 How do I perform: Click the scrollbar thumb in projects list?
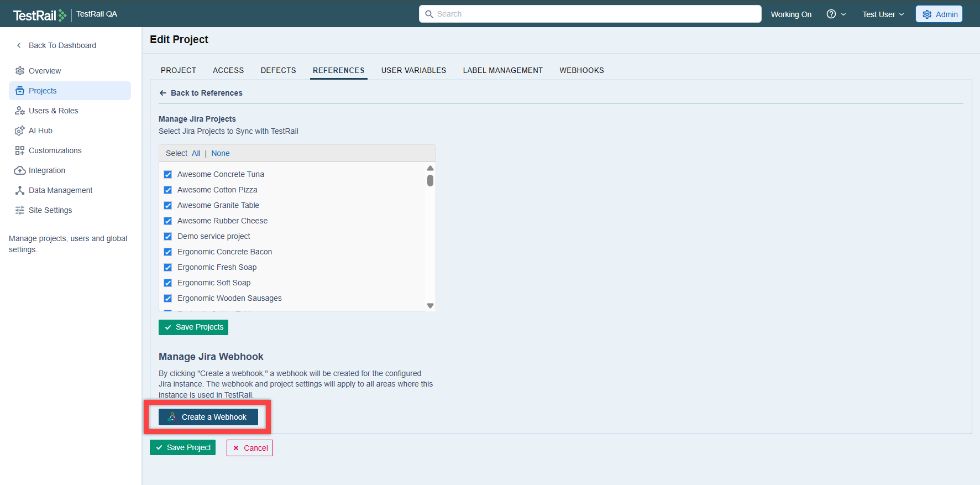tap(430, 180)
